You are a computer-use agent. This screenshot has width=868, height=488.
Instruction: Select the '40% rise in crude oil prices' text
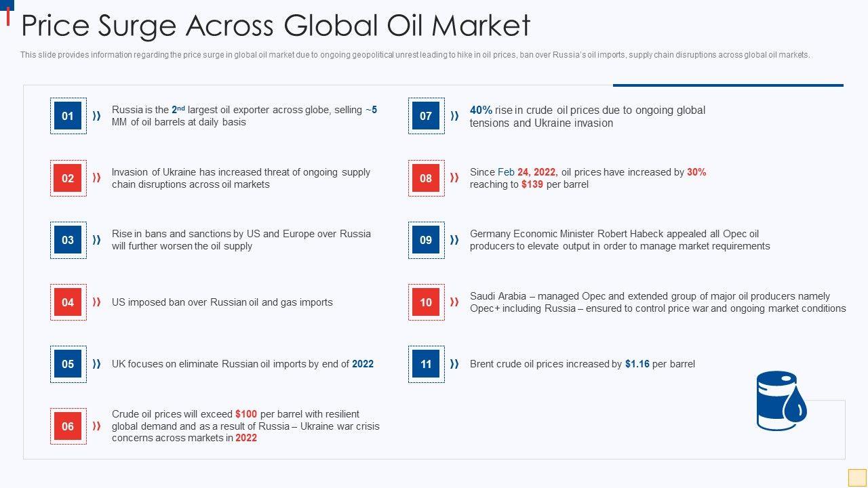[x=587, y=117]
